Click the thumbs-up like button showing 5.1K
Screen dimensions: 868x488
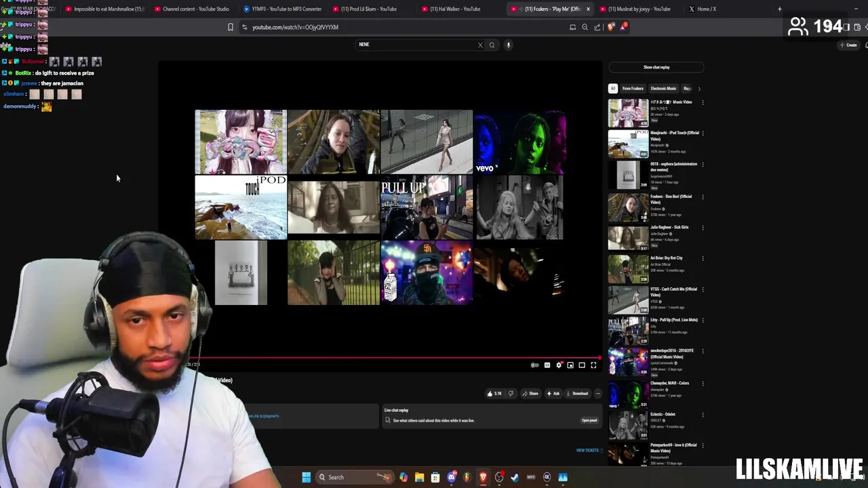[x=494, y=393]
